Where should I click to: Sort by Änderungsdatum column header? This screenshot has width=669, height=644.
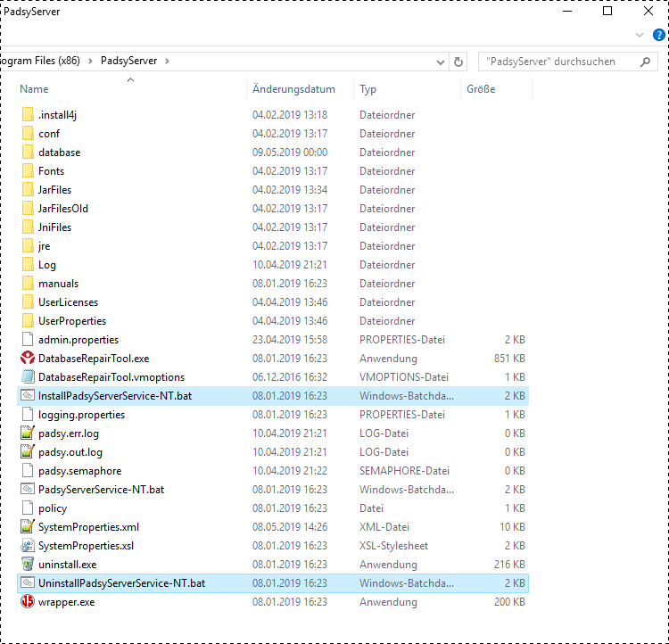click(x=293, y=89)
